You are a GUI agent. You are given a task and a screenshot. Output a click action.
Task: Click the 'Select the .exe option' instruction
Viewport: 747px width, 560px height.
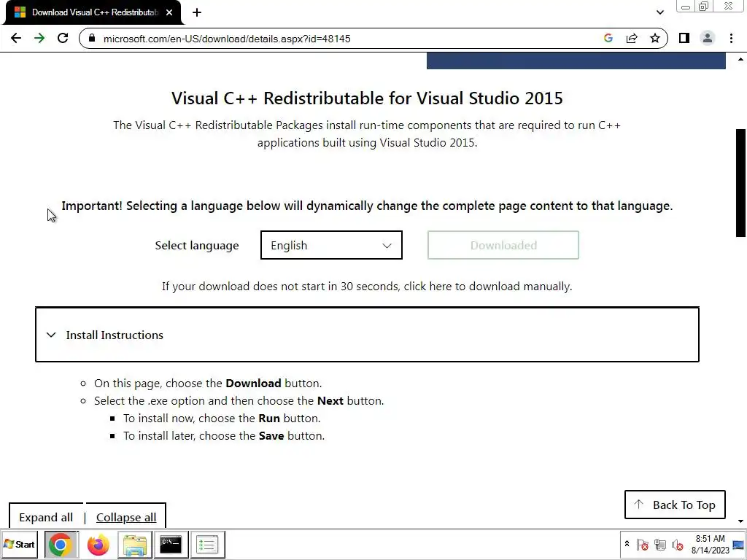pos(239,400)
